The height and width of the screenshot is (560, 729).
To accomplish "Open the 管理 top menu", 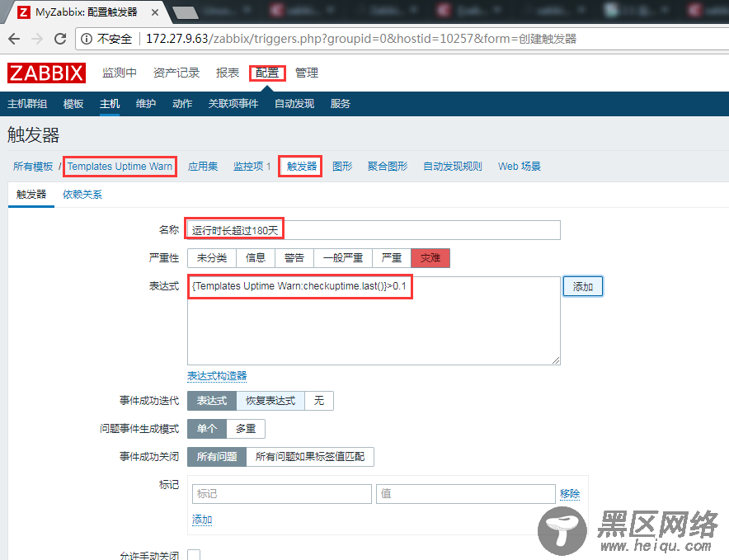I will point(307,73).
